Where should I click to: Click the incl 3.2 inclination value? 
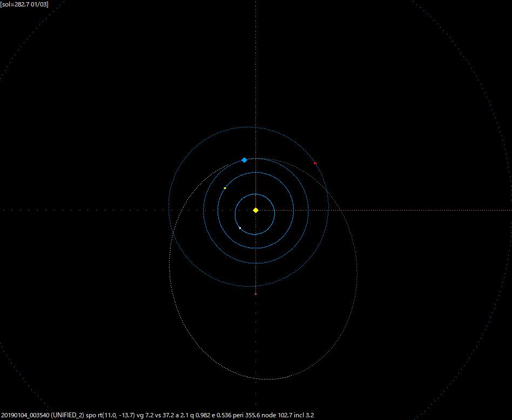[x=304, y=415]
